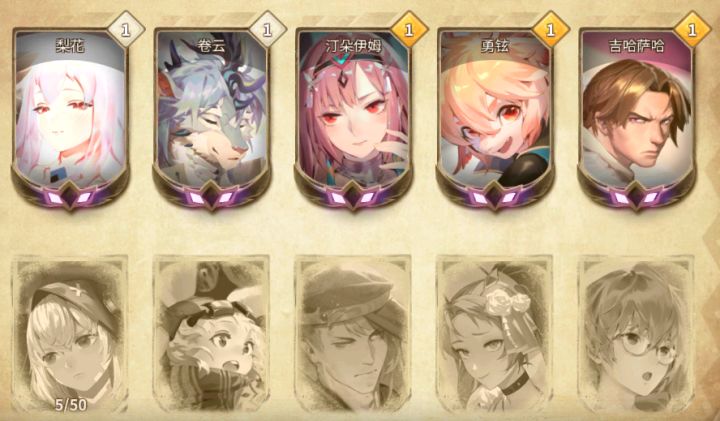Viewport: 720px width, 421px height.
Task: Click purple gem emblem under 汀朵伊姆 card
Action: click(353, 197)
